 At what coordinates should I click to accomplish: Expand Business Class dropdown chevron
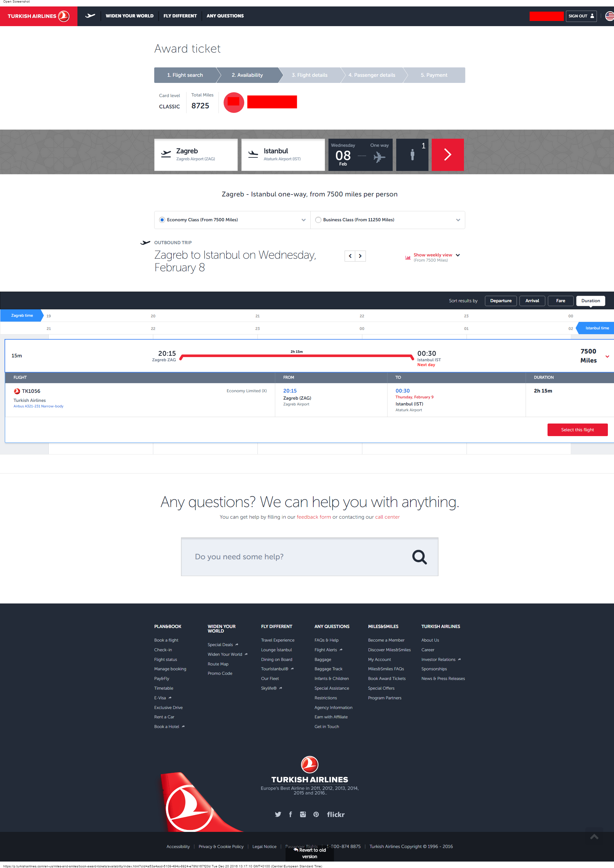[x=458, y=220]
